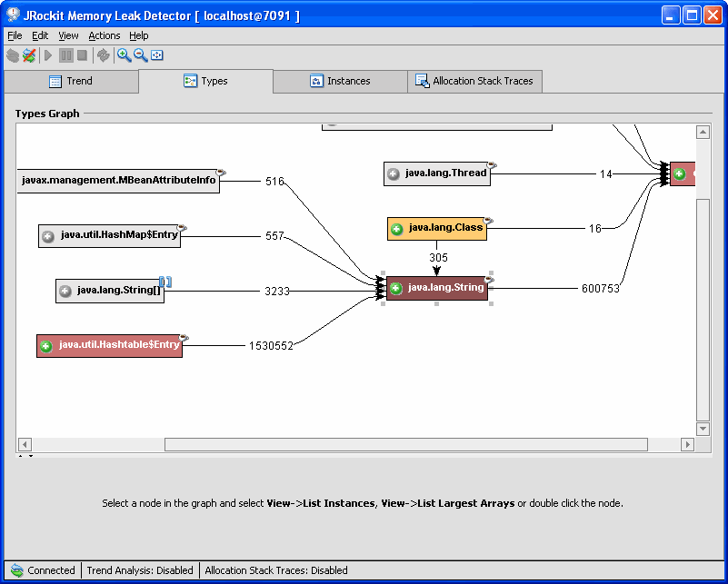Viewport: 728px width, 584px height.
Task: Click the 1530552 edge count label
Action: [x=271, y=346]
